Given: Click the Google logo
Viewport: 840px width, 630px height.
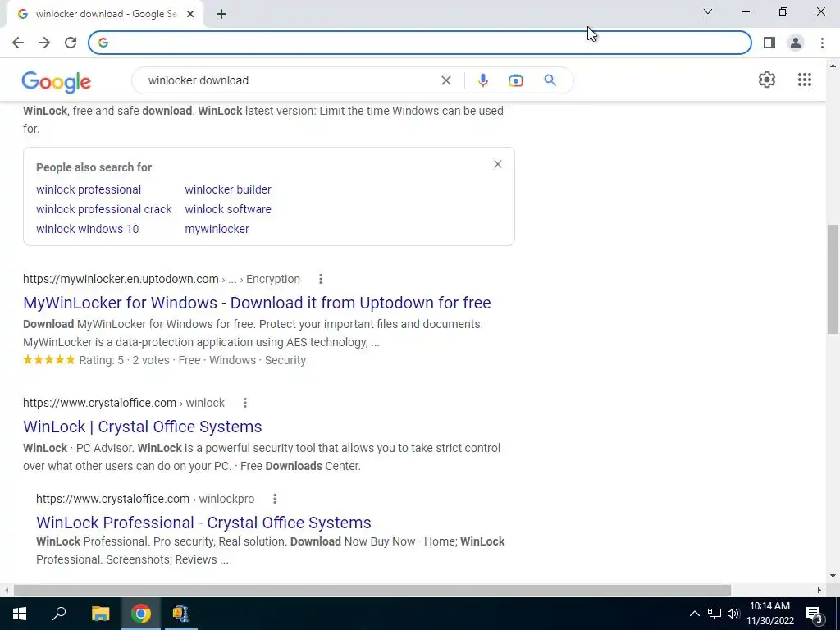Looking at the screenshot, I should (57, 82).
